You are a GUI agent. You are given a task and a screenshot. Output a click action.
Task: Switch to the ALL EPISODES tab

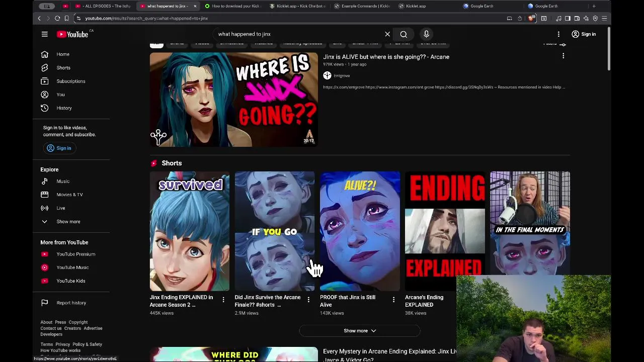103,6
